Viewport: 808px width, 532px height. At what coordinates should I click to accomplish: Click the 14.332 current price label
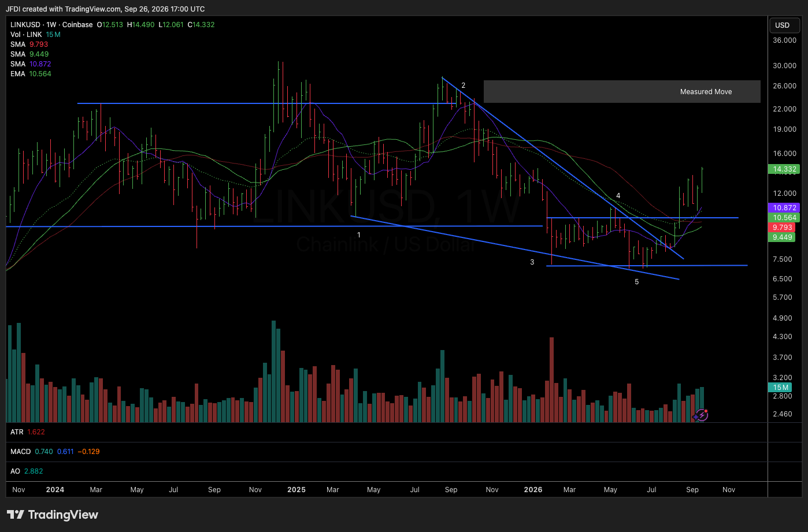pyautogui.click(x=783, y=169)
